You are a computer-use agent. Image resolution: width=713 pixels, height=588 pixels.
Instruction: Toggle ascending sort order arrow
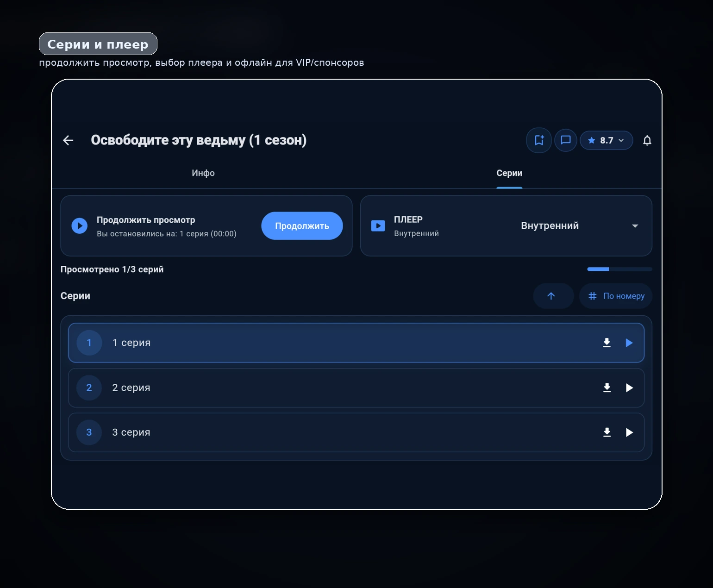pyautogui.click(x=551, y=296)
